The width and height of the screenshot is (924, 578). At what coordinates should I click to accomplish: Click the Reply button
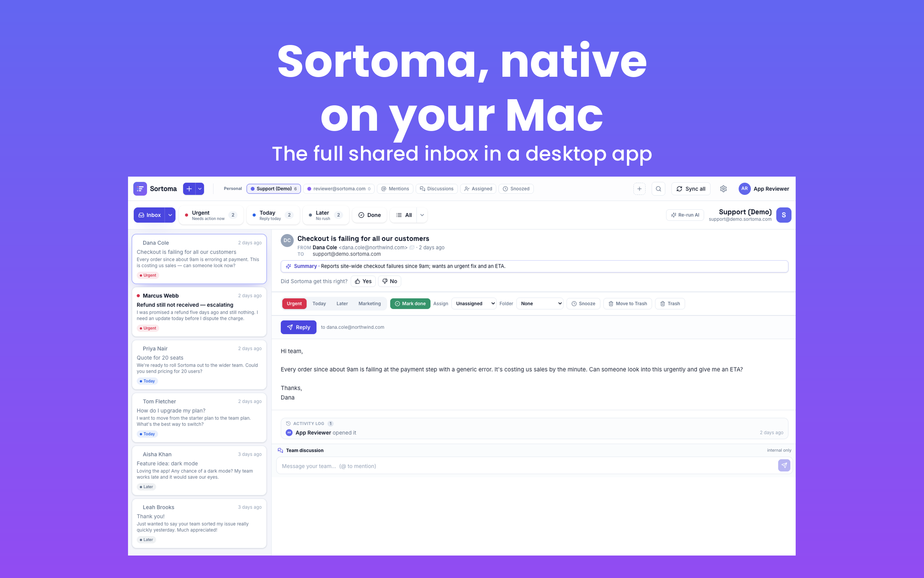[299, 327]
